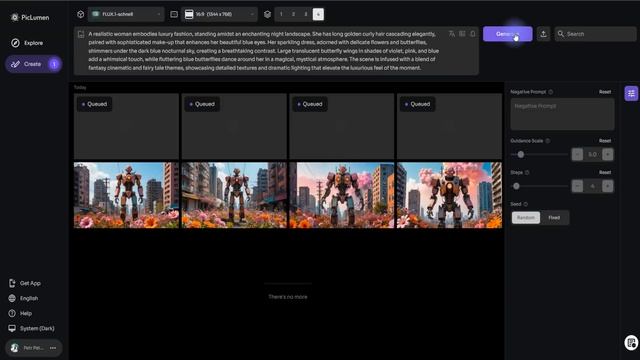
Task: Click the Negative Prompt text box
Action: coord(562,114)
